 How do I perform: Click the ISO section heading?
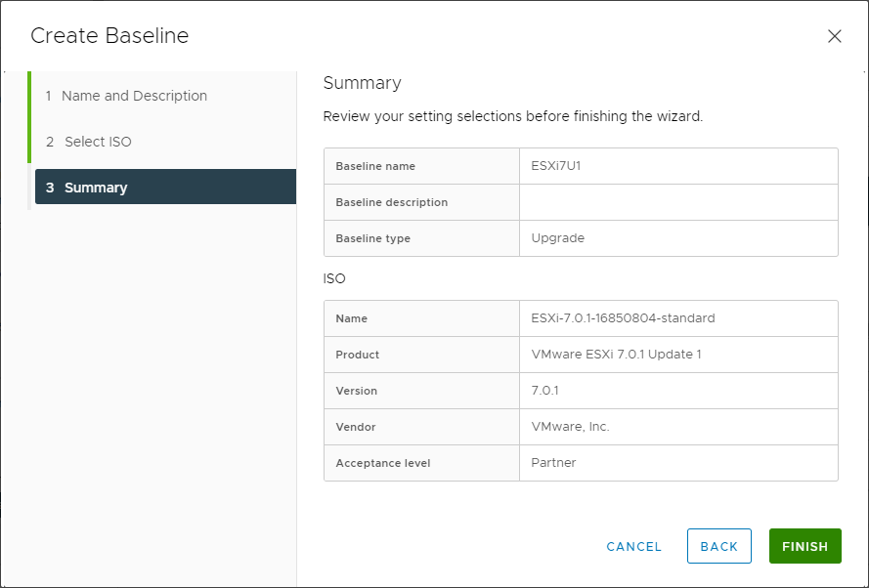[x=334, y=278]
